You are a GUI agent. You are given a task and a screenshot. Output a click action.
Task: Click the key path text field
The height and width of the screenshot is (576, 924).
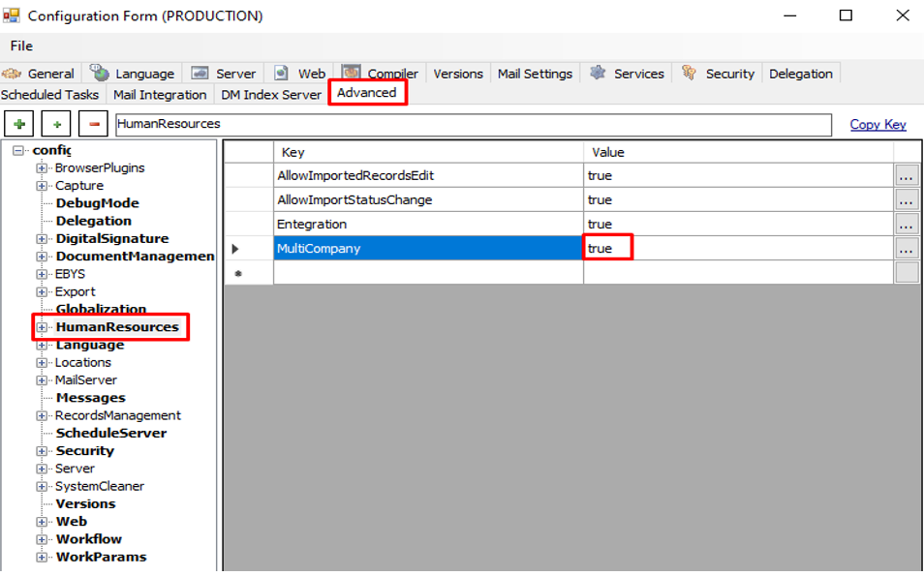pos(472,125)
